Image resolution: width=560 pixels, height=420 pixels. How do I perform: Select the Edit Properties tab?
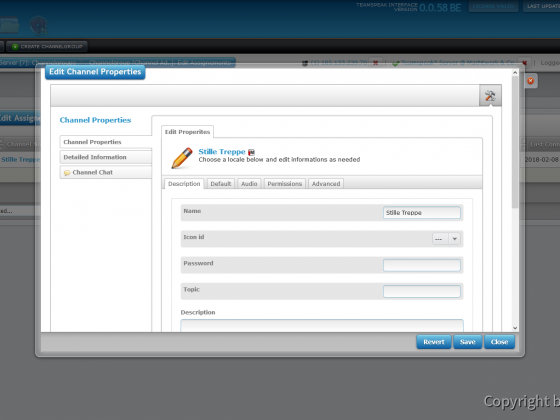point(187,132)
